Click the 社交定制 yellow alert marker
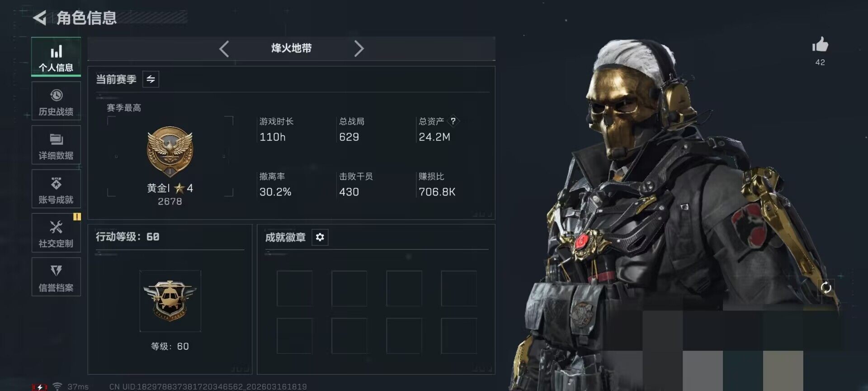Viewport: 868px width, 391px height. point(77,217)
